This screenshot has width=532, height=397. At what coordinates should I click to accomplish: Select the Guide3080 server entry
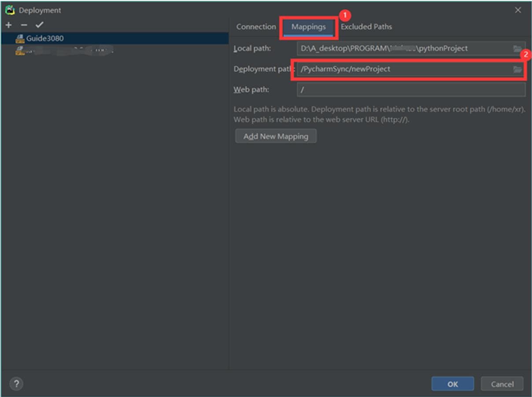(x=44, y=38)
